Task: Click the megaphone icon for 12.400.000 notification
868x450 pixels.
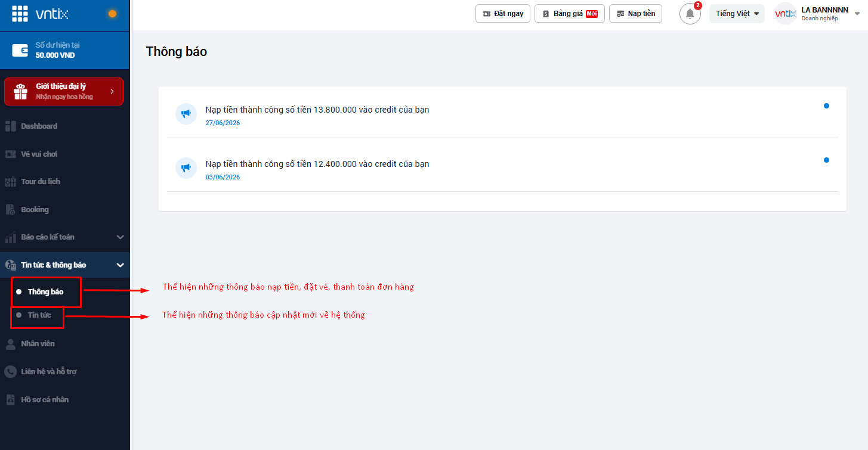Action: (x=186, y=167)
